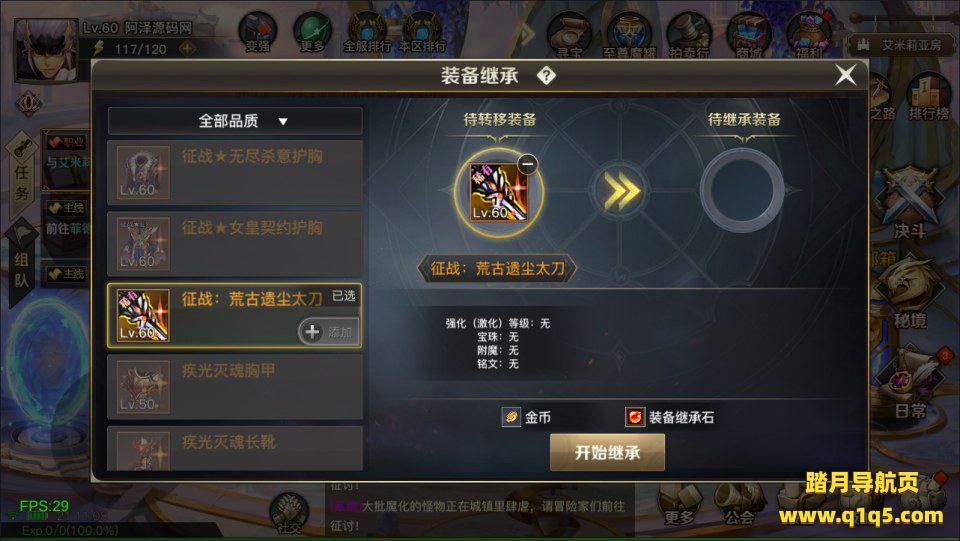Tap the 金币 coin icon

[x=511, y=417]
